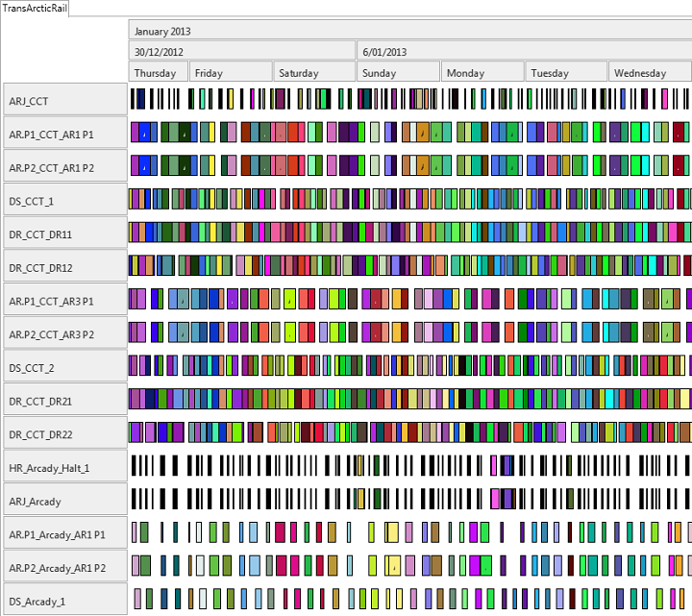692x616 pixels.
Task: Click the Saturday day column header
Action: click(x=314, y=73)
